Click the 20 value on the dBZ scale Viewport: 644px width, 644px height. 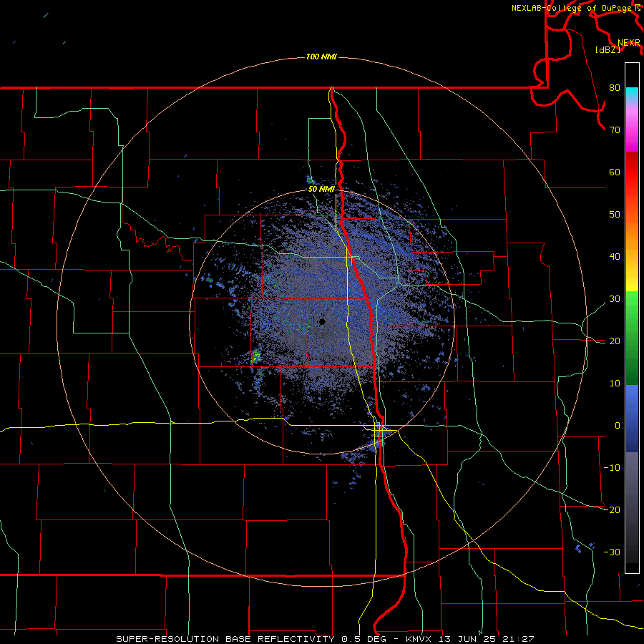tap(615, 341)
